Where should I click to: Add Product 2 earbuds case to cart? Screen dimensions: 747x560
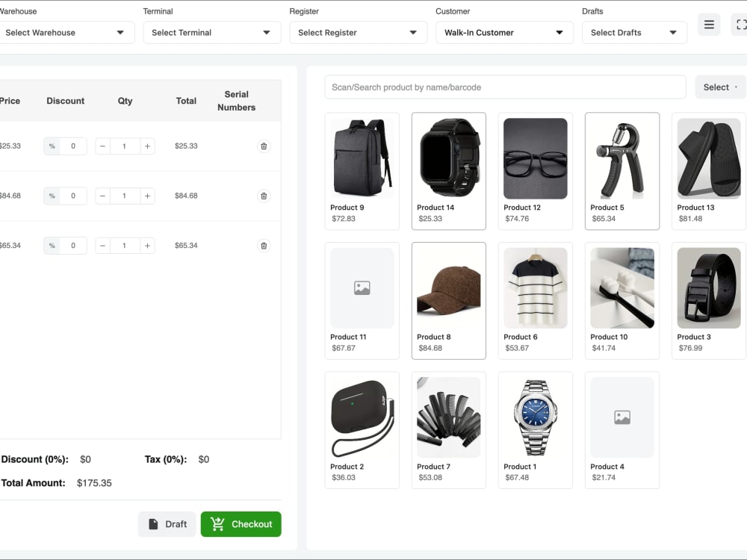[x=362, y=430]
